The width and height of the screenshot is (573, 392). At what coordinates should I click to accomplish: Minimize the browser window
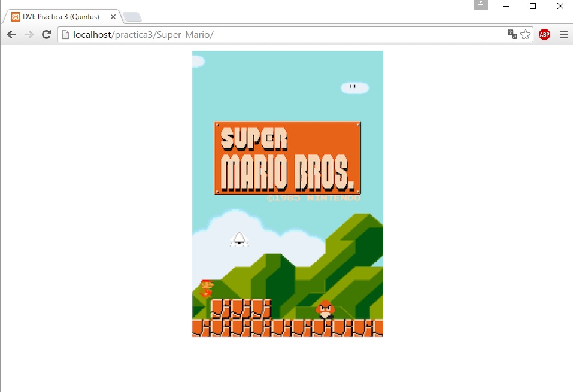coord(506,6)
